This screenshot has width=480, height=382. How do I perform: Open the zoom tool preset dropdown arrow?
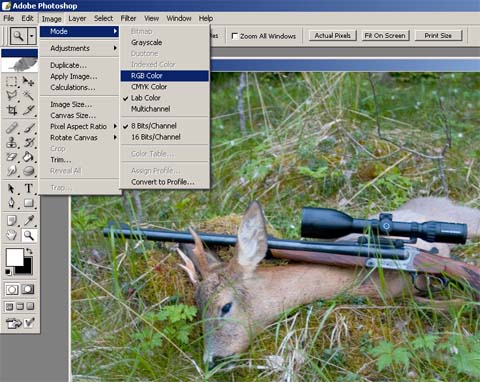32,35
